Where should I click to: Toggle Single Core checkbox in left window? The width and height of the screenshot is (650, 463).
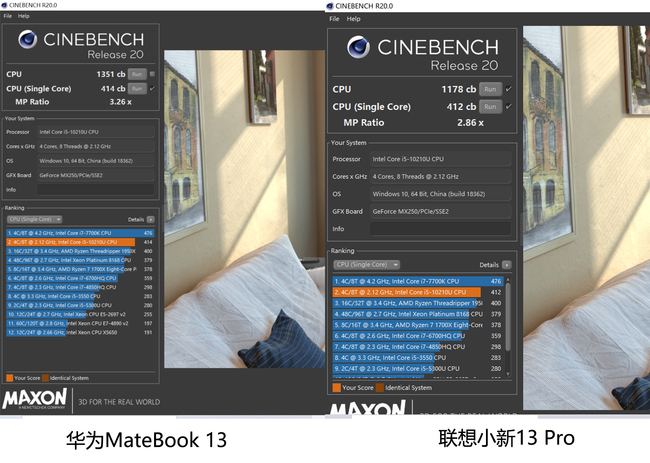click(153, 88)
